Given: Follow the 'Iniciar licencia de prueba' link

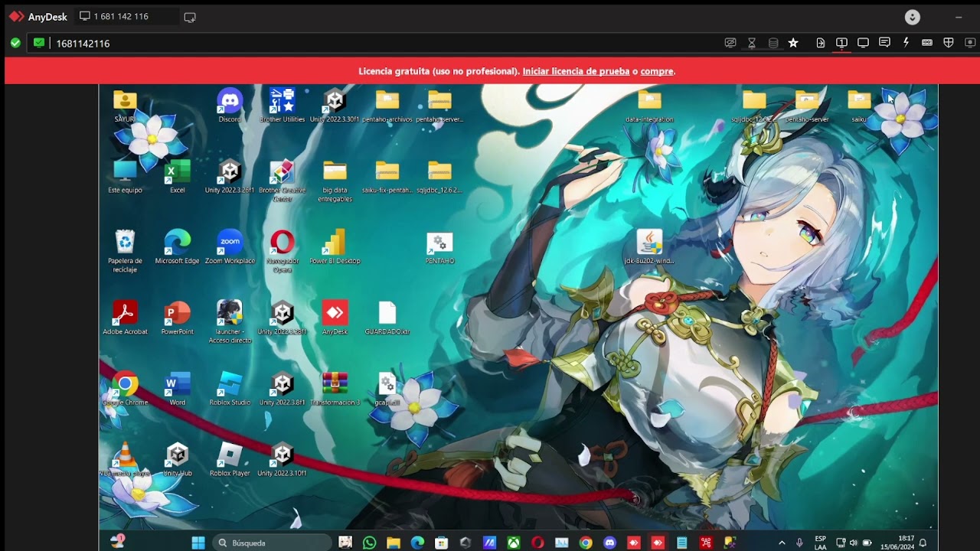Looking at the screenshot, I should 576,71.
